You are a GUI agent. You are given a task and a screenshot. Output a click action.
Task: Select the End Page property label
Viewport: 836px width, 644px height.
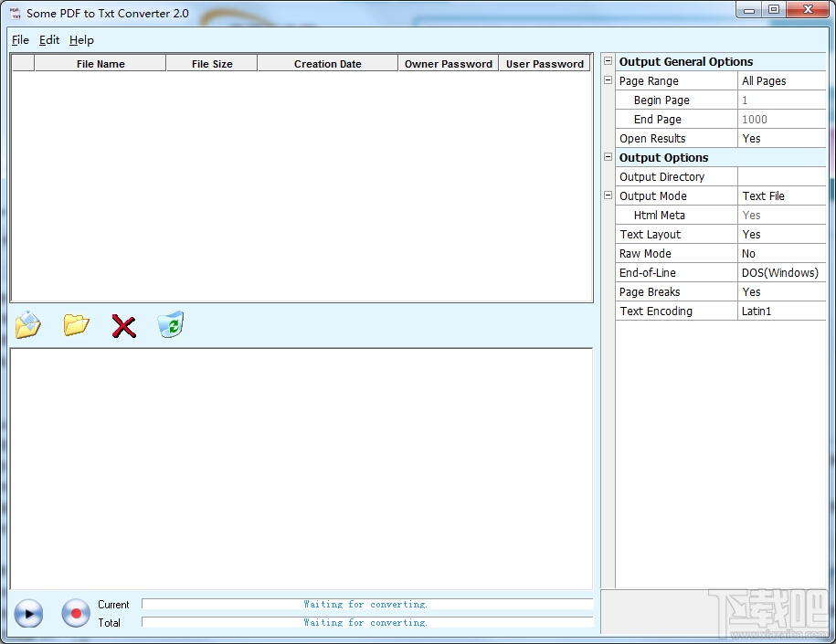(658, 120)
